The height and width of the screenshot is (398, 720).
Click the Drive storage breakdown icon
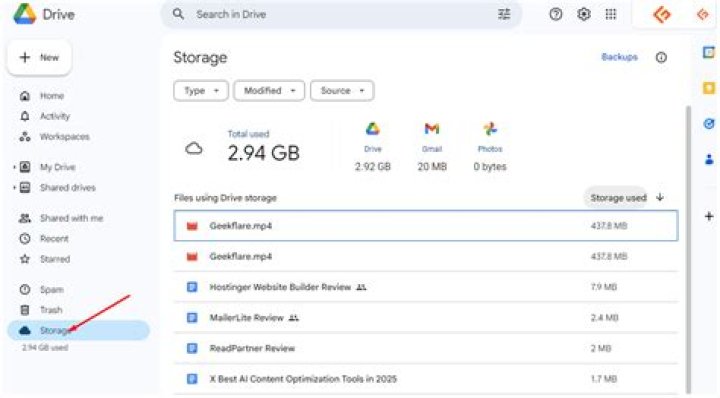pyautogui.click(x=372, y=129)
